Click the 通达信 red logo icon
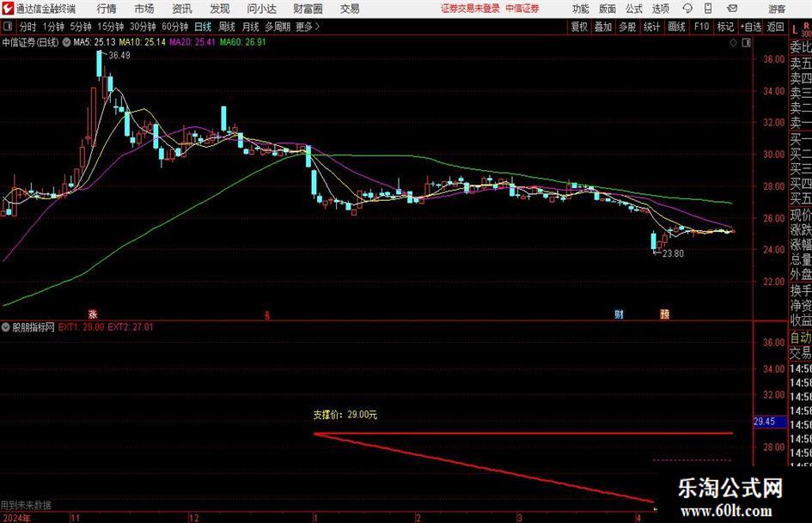This screenshot has height=523, width=812. point(8,9)
